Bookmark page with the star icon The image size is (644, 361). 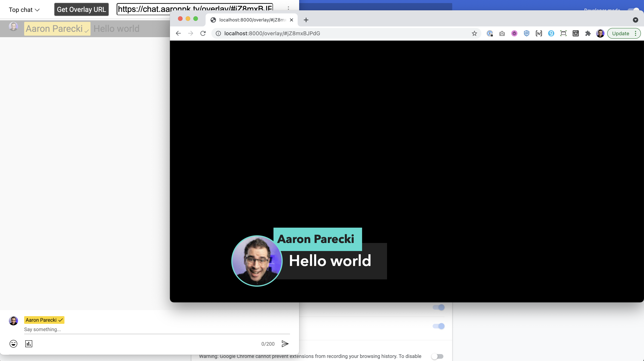pyautogui.click(x=474, y=34)
